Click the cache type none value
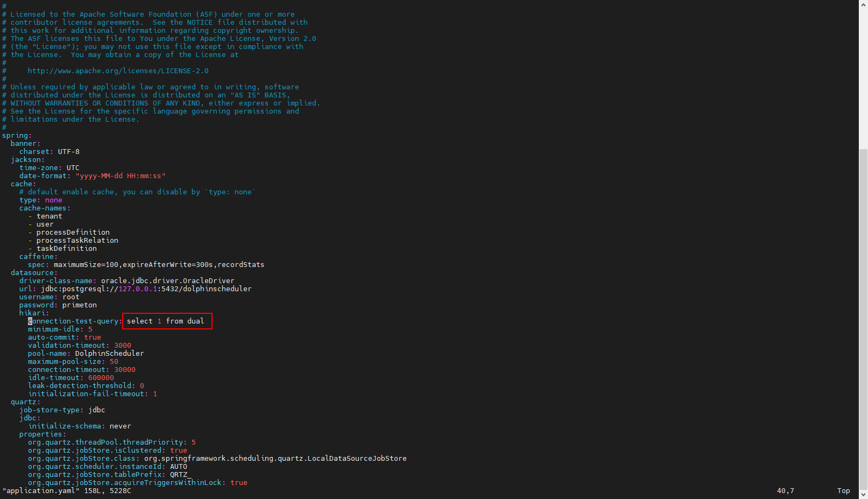The height and width of the screenshot is (499, 868). (x=53, y=200)
